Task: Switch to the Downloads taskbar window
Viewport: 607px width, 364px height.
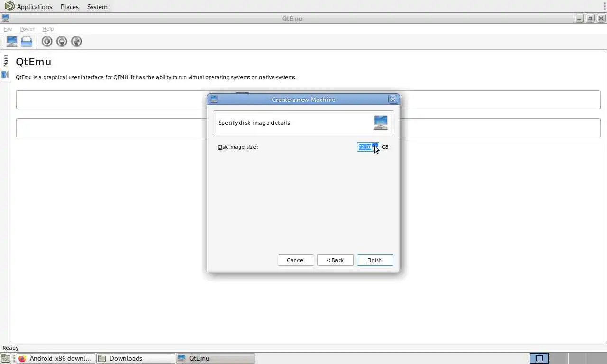Action: coord(136,358)
